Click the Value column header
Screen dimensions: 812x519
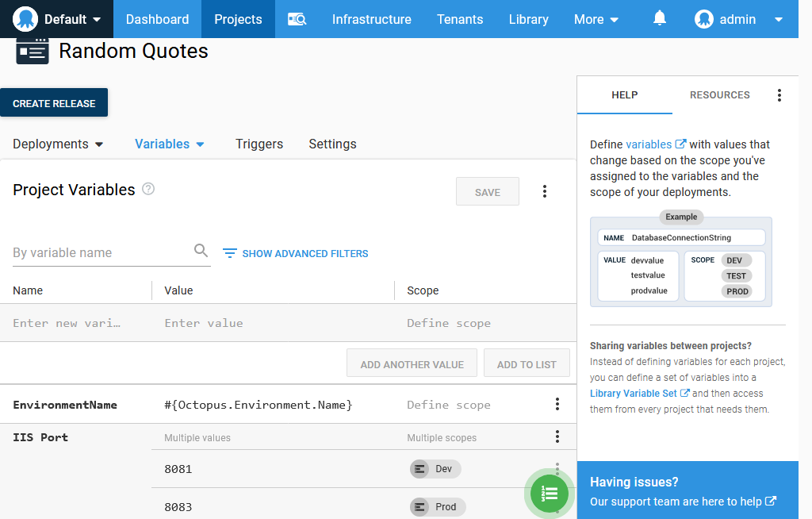coord(178,290)
